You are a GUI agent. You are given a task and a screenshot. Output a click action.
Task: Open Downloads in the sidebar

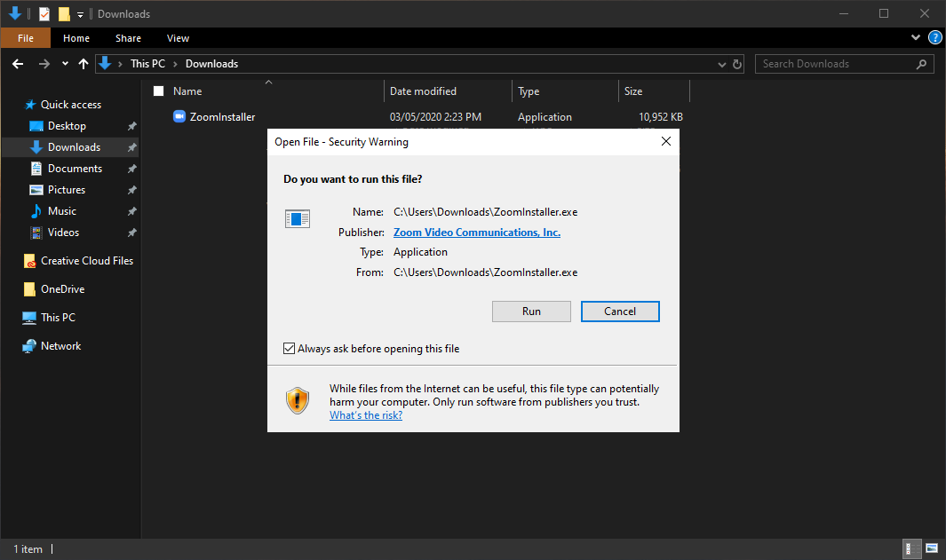point(74,147)
